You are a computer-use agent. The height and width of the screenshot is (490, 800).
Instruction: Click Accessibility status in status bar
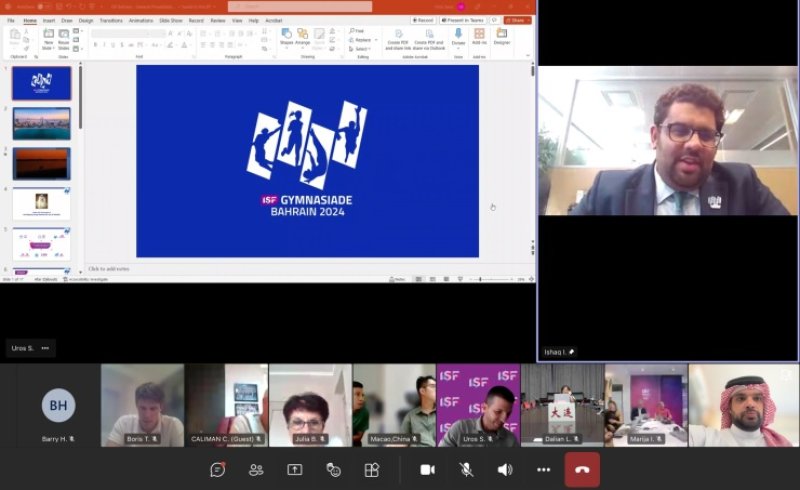[85, 279]
